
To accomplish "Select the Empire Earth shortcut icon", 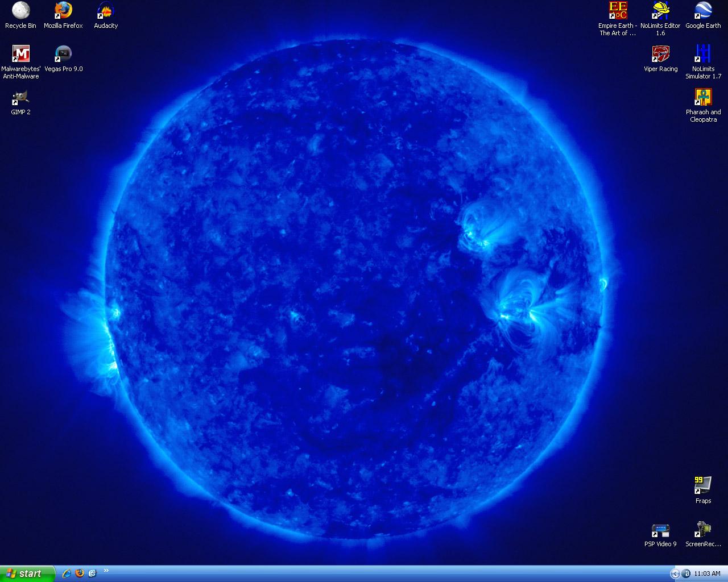I will coord(618,18).
